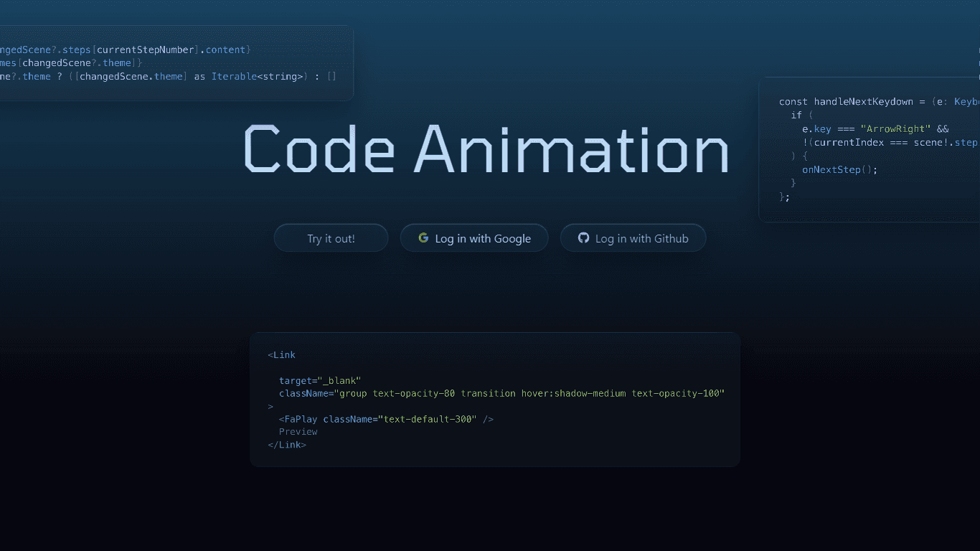Click the className="group text-opacity-80…" line
The height and width of the screenshot is (551, 980).
[x=502, y=393]
